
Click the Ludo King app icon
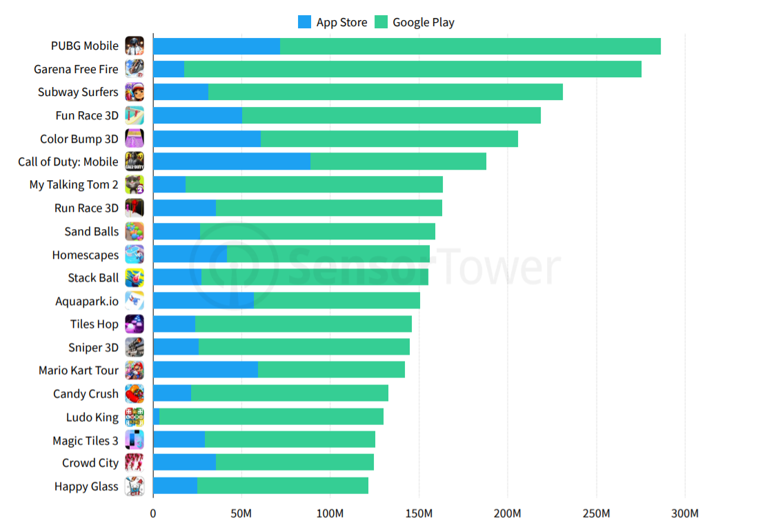pyautogui.click(x=135, y=417)
